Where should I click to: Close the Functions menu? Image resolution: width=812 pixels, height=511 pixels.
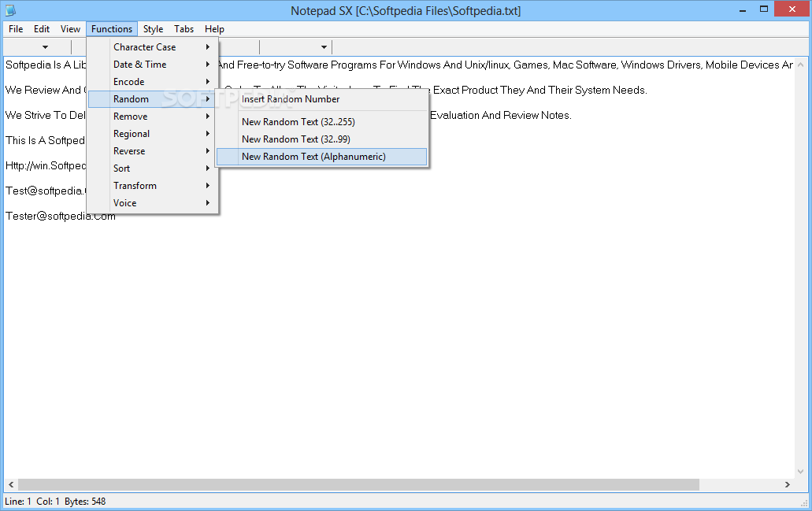pyautogui.click(x=112, y=29)
